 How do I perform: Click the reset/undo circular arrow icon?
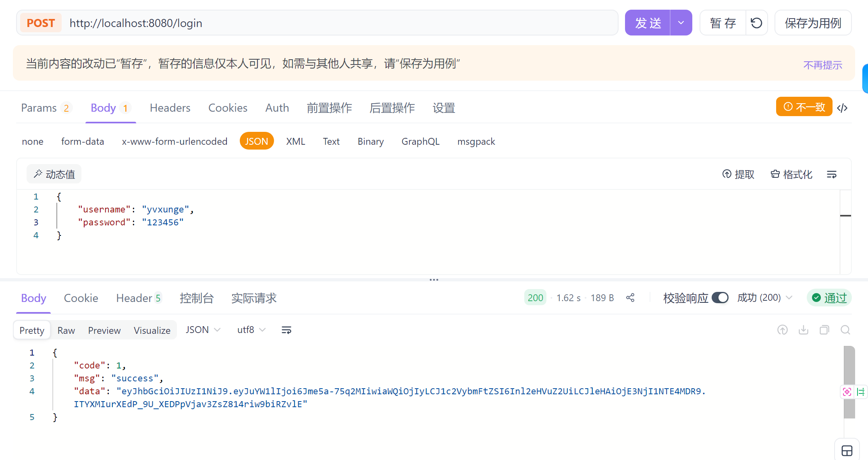click(x=756, y=23)
